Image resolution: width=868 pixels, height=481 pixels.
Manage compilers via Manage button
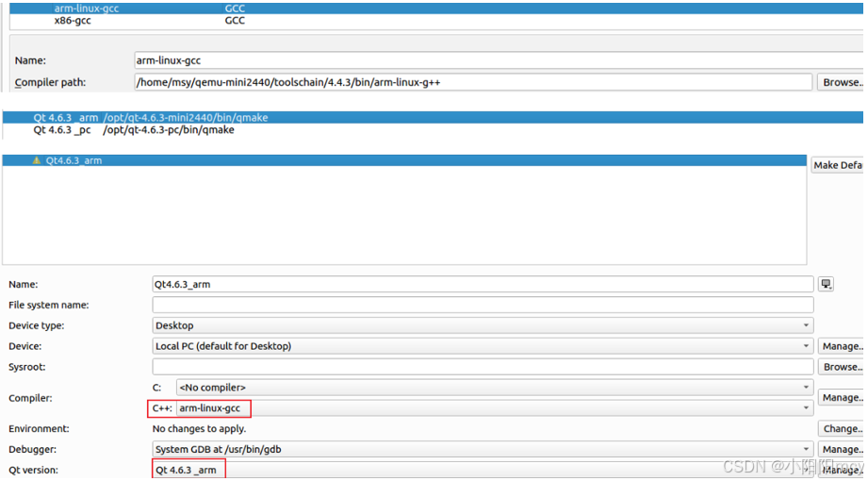click(x=842, y=397)
